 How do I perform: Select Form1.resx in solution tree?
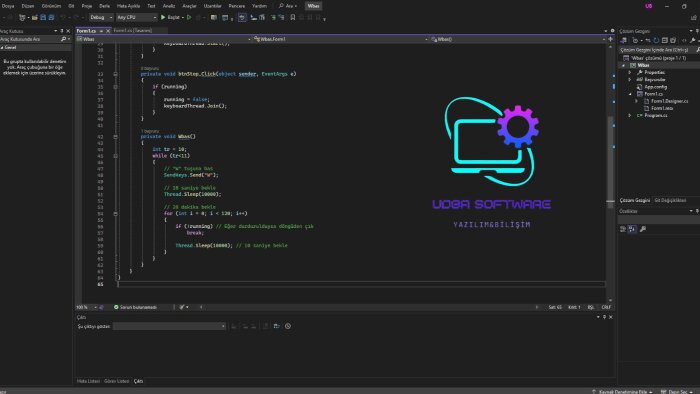coord(662,108)
